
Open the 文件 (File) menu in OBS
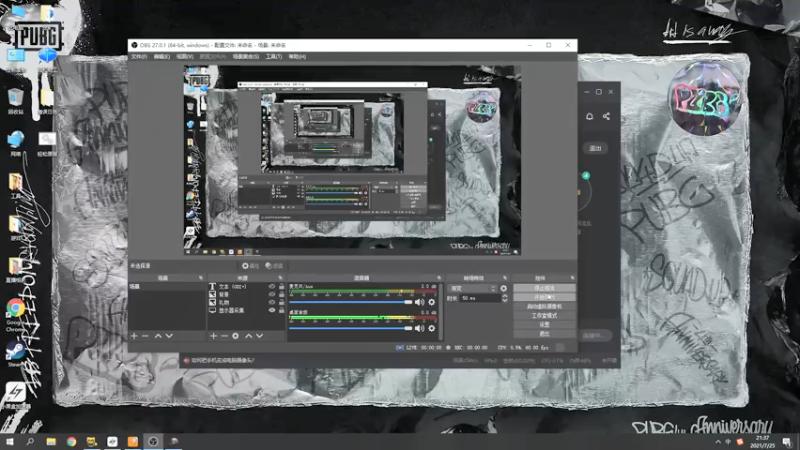pyautogui.click(x=139, y=57)
